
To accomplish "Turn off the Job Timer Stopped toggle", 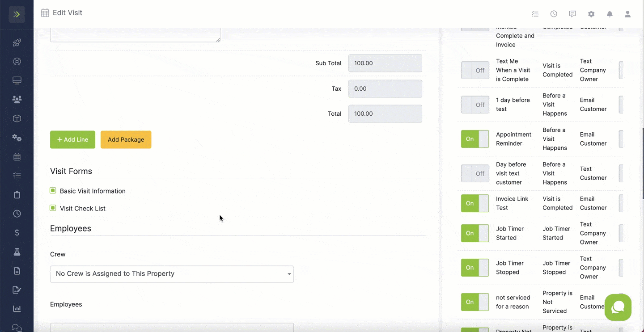I will [475, 268].
